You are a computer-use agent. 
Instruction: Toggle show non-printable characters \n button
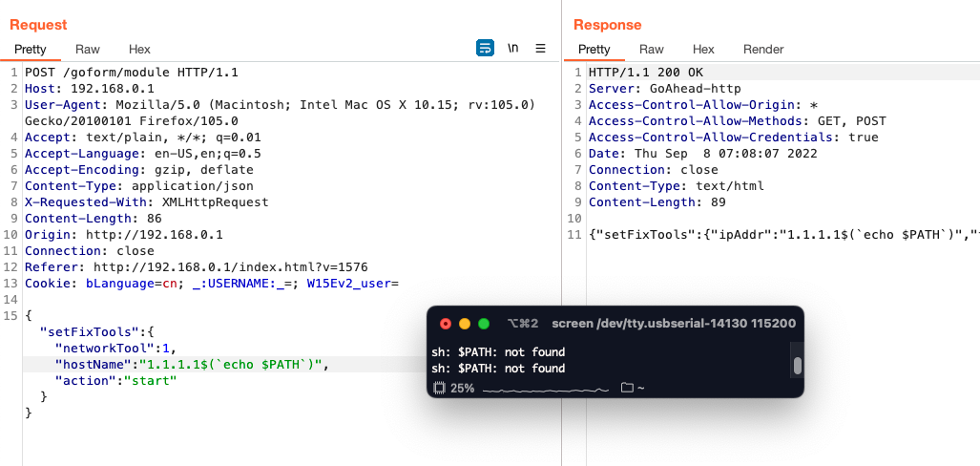[512, 48]
